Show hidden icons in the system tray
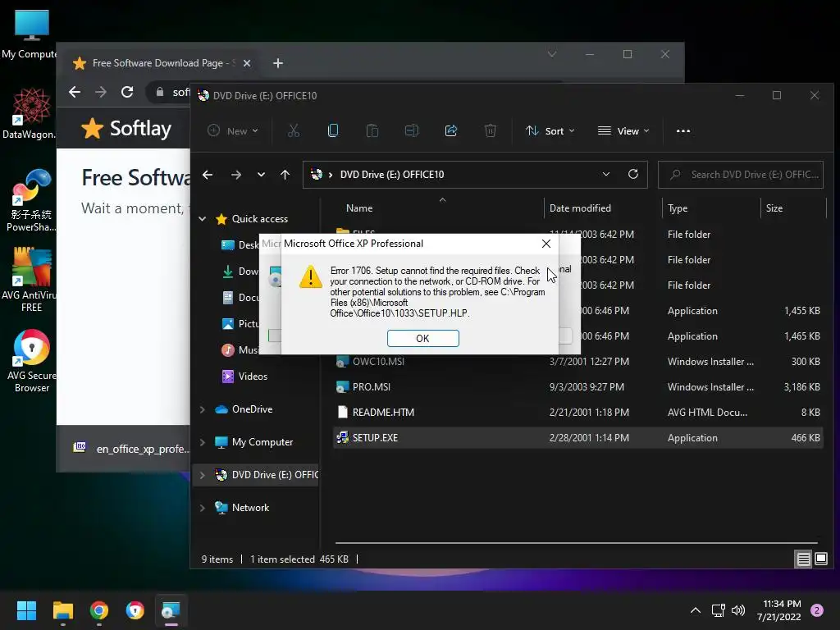 point(696,610)
